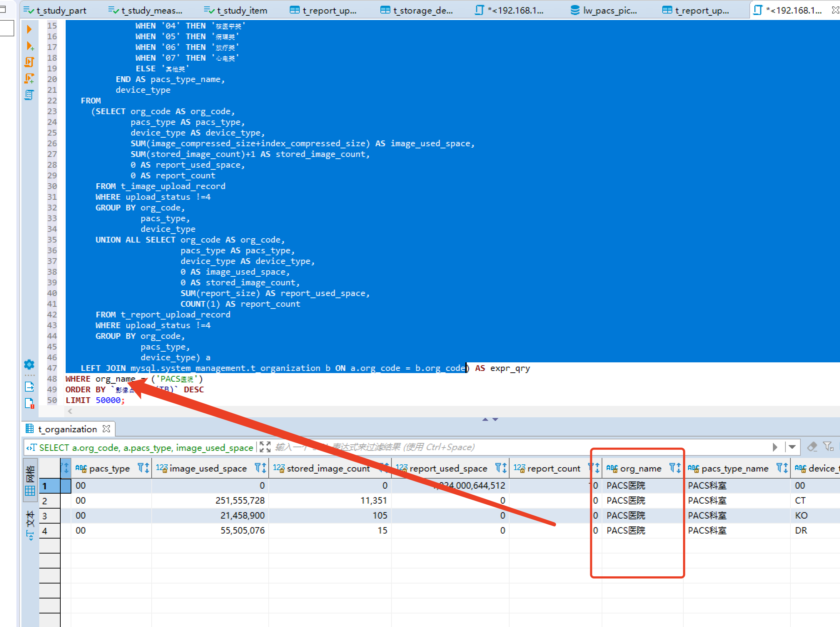Screen dimensions: 840x627
Task: Close the t_organization result tab
Action: coord(107,428)
